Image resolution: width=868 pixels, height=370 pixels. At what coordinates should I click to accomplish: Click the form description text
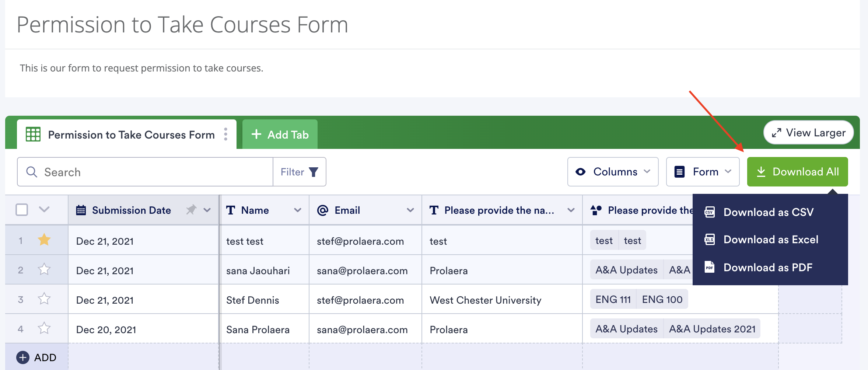point(141,68)
